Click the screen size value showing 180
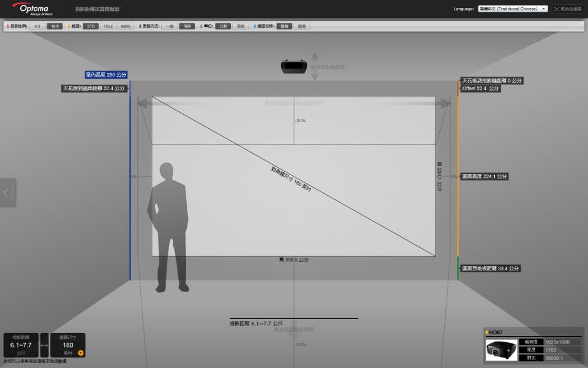The width and height of the screenshot is (588, 368). pyautogui.click(x=67, y=345)
